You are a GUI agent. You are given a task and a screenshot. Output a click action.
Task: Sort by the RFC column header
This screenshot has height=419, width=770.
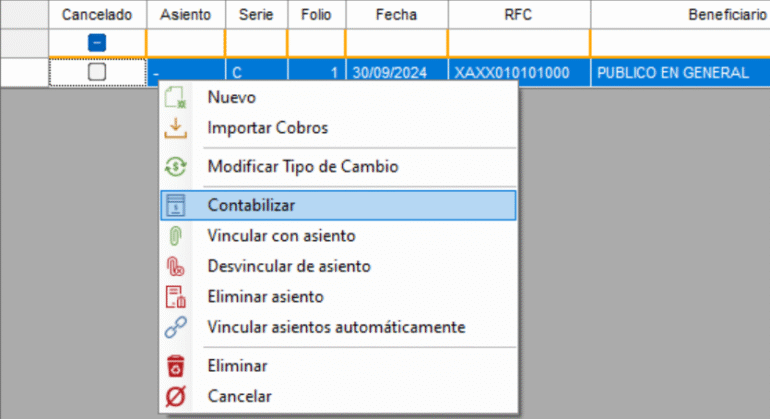tap(519, 15)
